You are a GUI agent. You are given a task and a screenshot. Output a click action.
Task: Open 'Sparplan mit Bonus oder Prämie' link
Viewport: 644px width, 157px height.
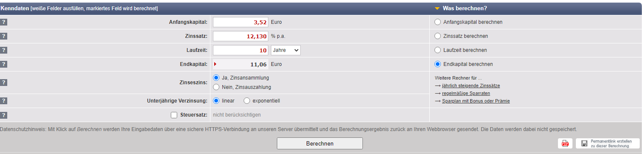[x=476, y=101]
